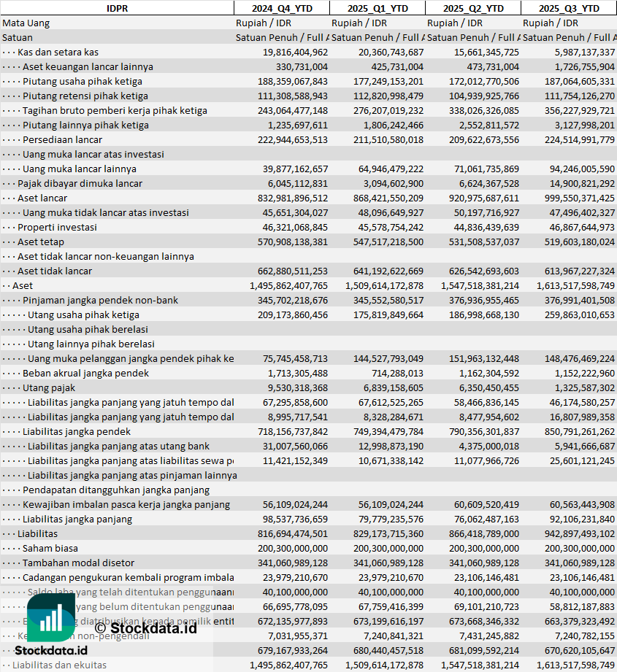The width and height of the screenshot is (617, 672).
Task: Click Kas dan setara kas value 19,816,404,962
Action: tap(296, 52)
